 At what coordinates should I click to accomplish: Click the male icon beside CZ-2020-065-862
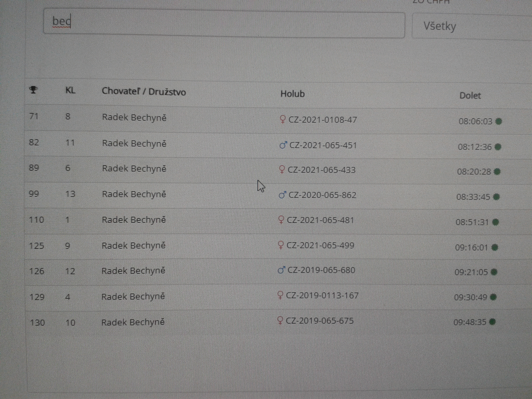[282, 195]
